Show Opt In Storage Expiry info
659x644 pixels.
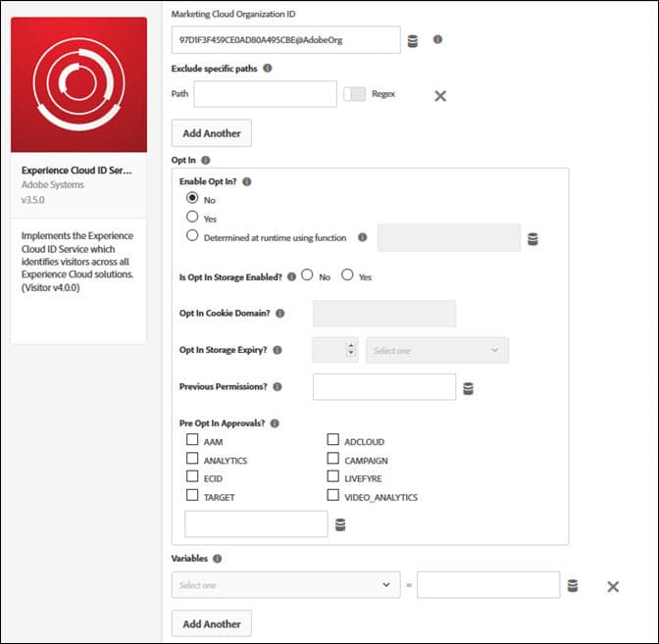(277, 350)
